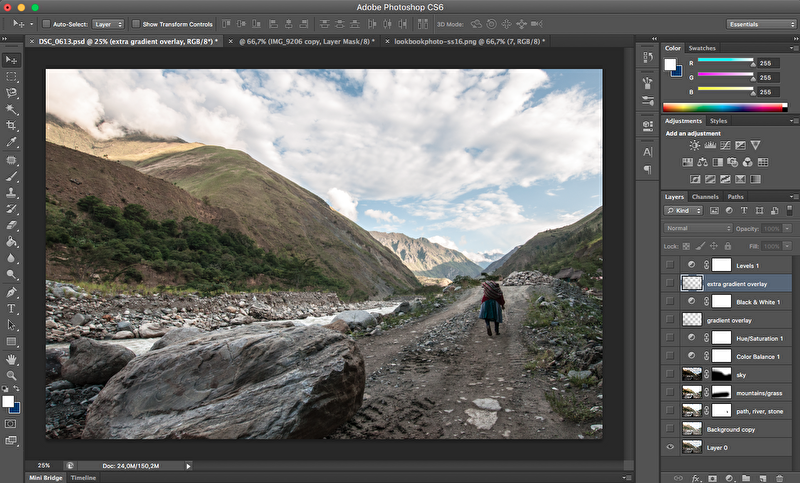Select the Eyedropper tool
800x483 pixels.
pyautogui.click(x=11, y=142)
